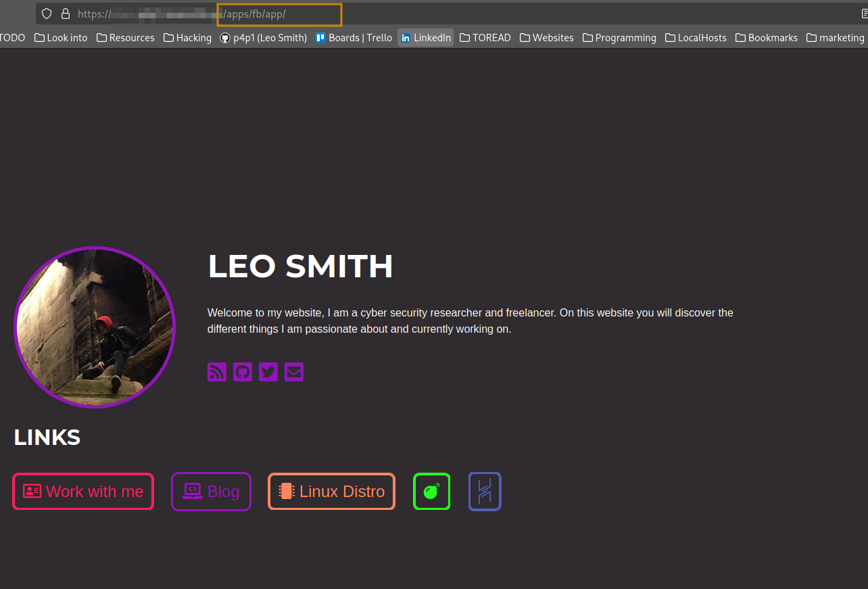Screen dimensions: 868x589
Task: Click the RSS feed icon
Action: coord(216,372)
